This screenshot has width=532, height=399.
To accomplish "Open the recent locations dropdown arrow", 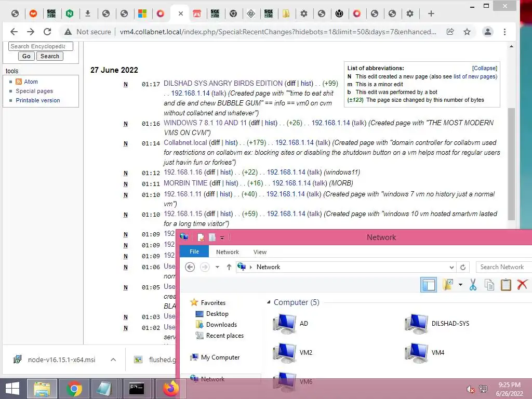I will pyautogui.click(x=218, y=268).
